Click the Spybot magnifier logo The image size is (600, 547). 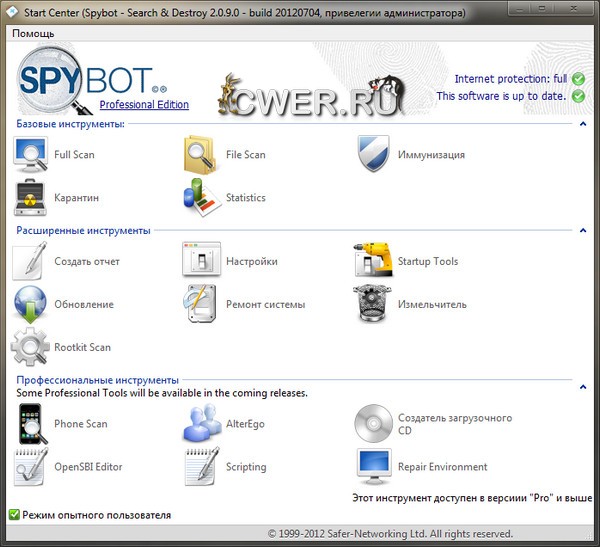[x=54, y=80]
